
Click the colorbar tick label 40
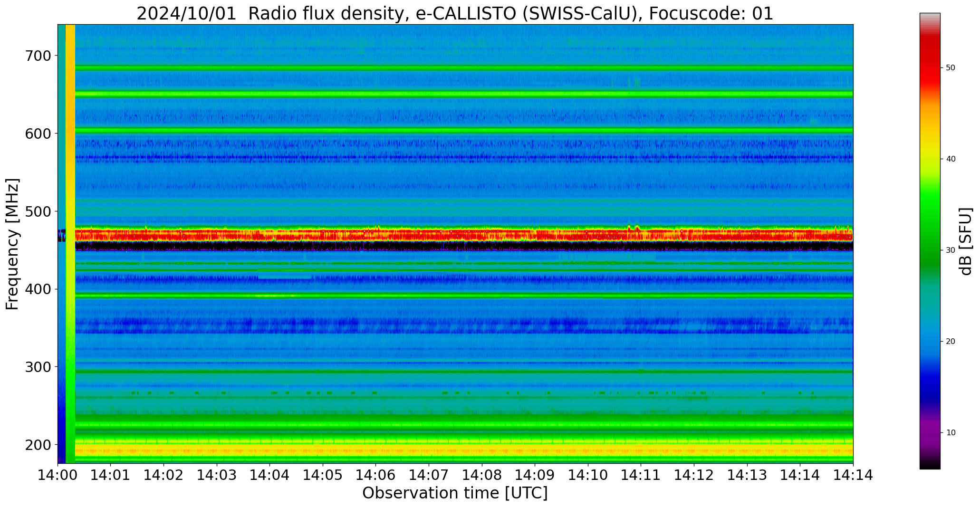pyautogui.click(x=951, y=159)
